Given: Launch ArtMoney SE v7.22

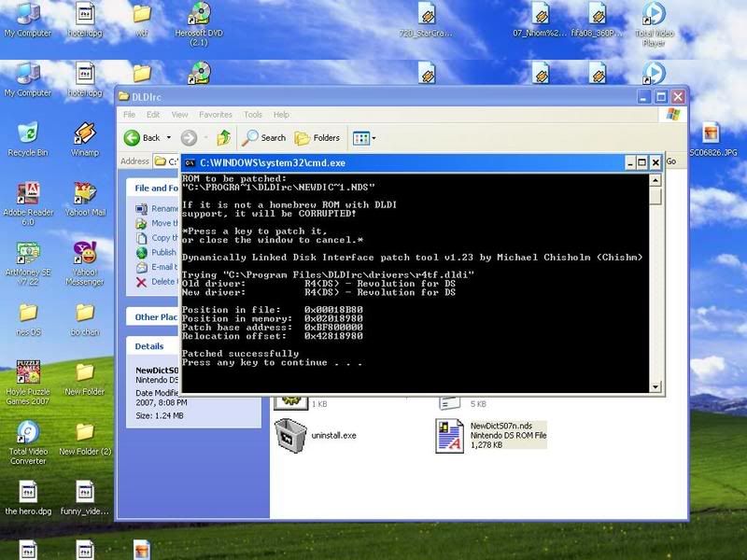Looking at the screenshot, I should click(28, 263).
